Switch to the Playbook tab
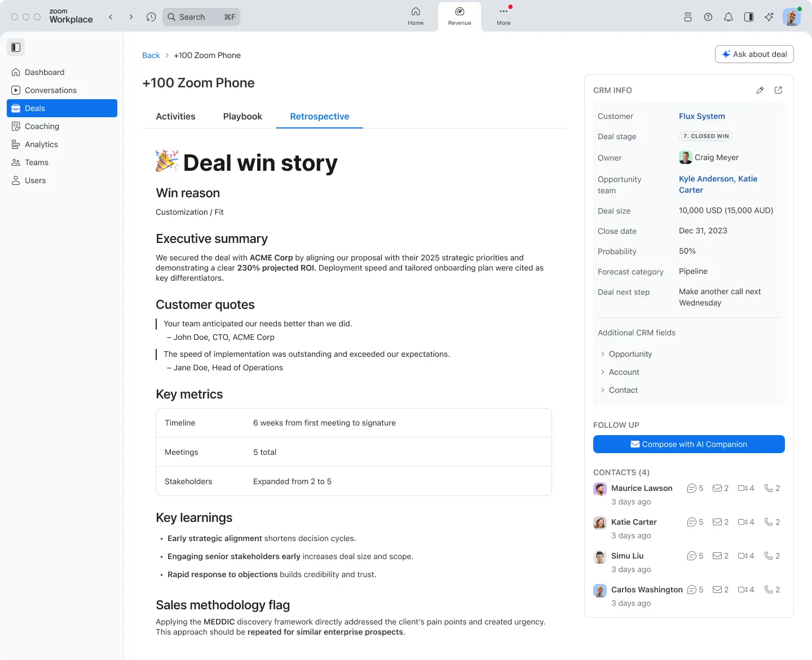The height and width of the screenshot is (660, 812). coord(242,116)
